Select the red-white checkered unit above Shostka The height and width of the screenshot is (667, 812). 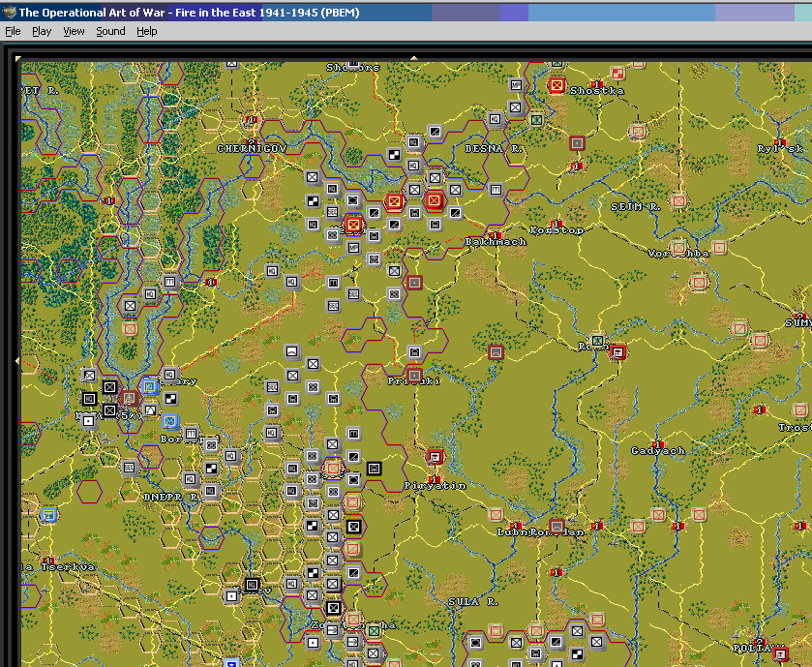coord(617,74)
